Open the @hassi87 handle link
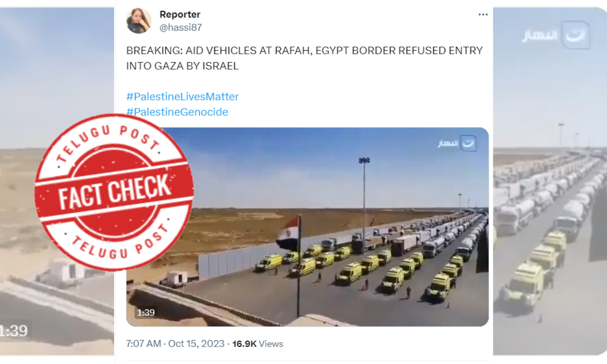607x364 pixels. (180, 28)
